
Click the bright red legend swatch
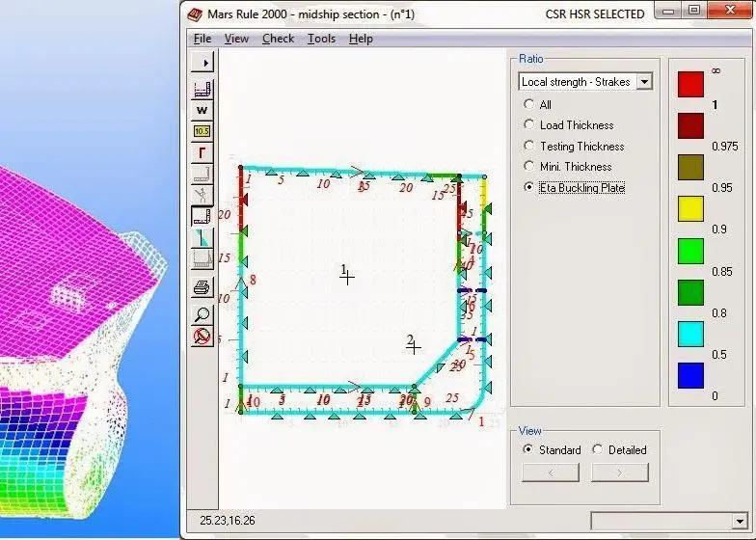(690, 85)
